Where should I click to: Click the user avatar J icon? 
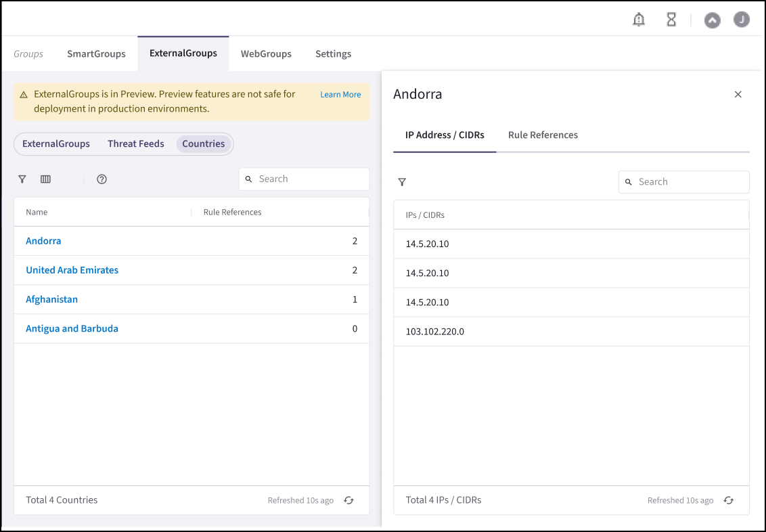click(x=742, y=20)
